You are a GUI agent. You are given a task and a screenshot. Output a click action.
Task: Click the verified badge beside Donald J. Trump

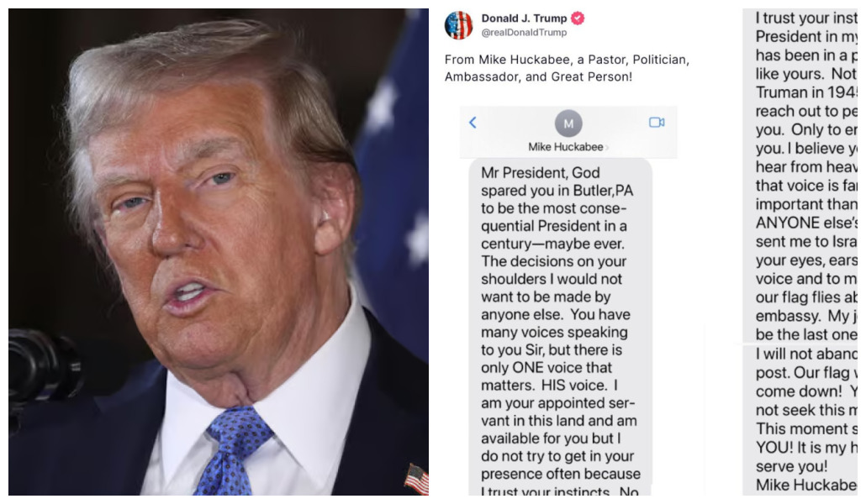pos(577,18)
